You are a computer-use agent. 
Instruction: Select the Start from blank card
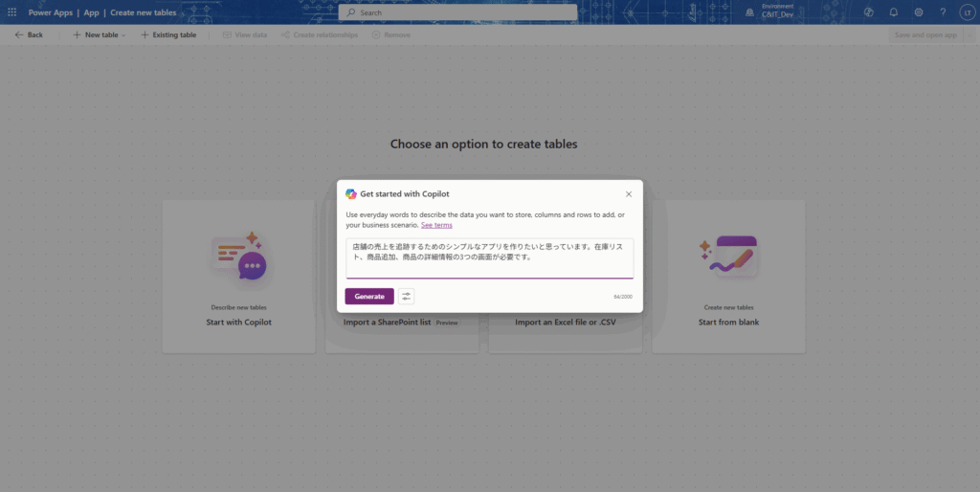[x=728, y=277]
